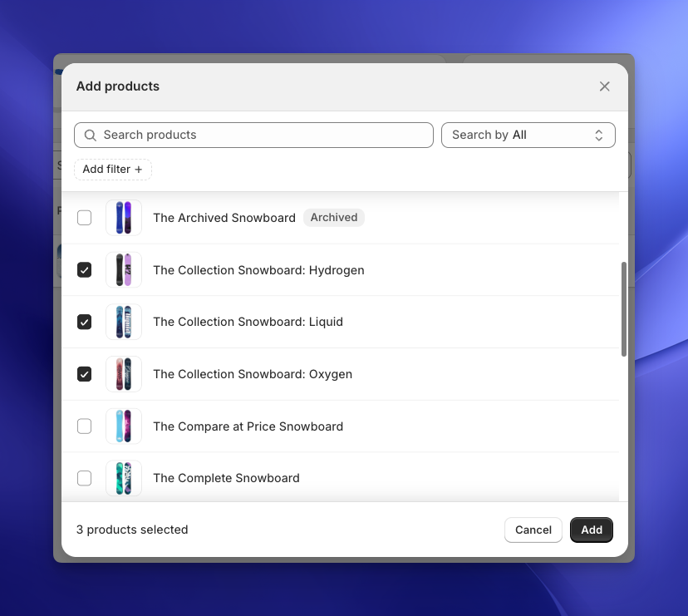This screenshot has width=688, height=616.
Task: Open the Search by All dropdown
Action: point(528,135)
